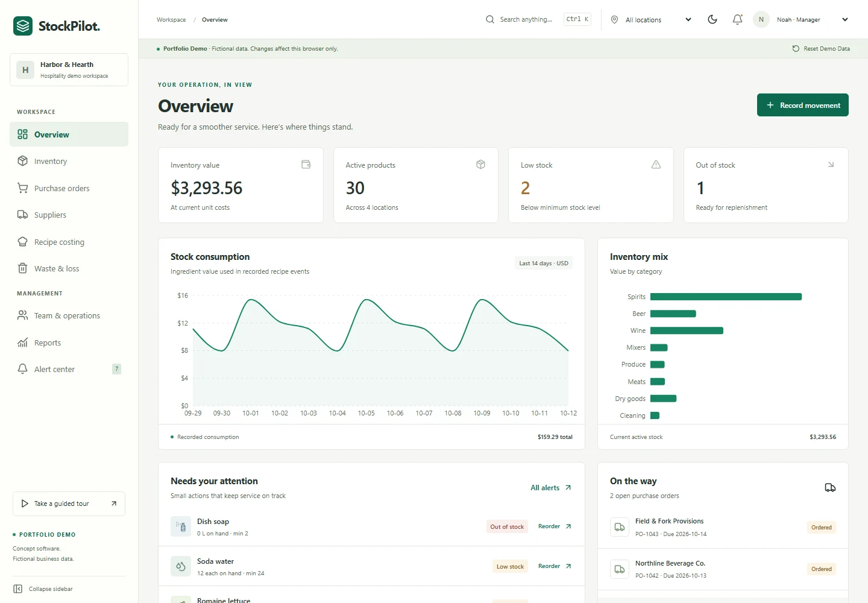The image size is (868, 603).
Task: Click the Noah user avatar
Action: 761,19
